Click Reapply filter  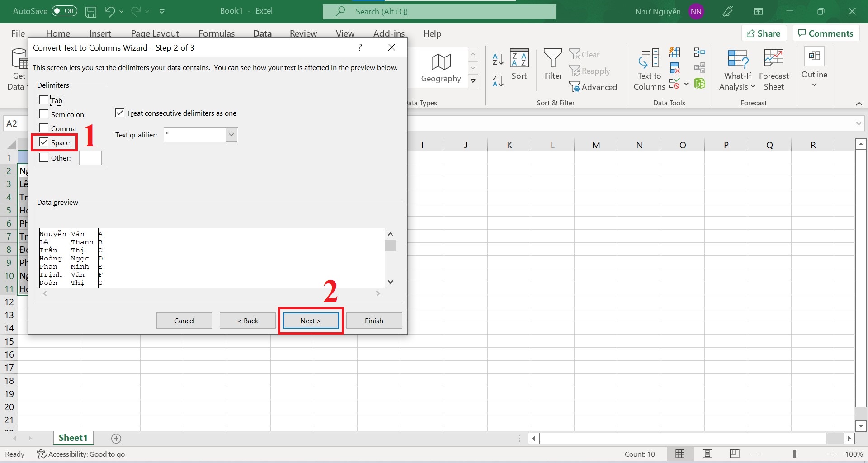(590, 71)
